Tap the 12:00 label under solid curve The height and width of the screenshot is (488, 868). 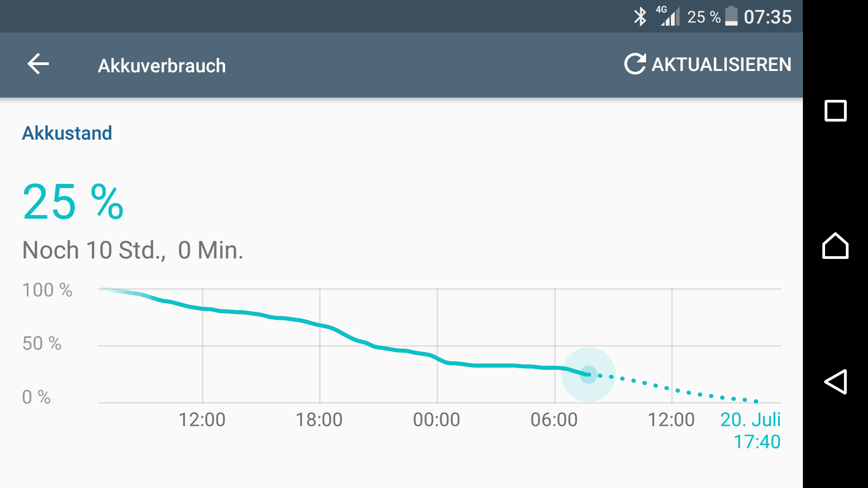click(202, 420)
